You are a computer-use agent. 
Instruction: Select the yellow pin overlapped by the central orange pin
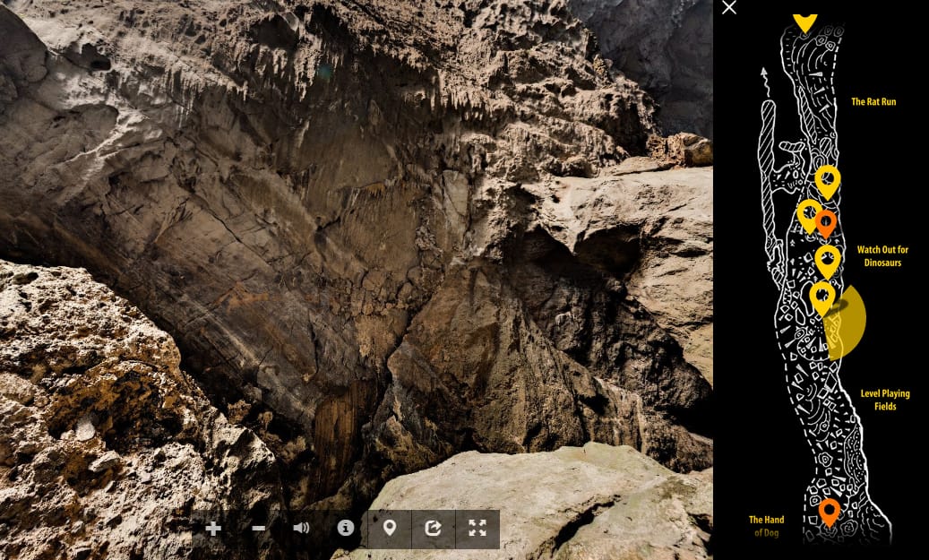[807, 216]
